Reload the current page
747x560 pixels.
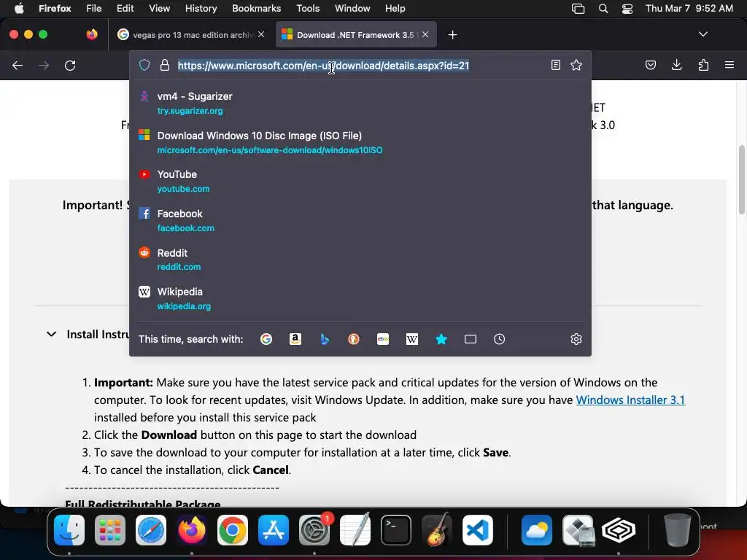(x=70, y=65)
